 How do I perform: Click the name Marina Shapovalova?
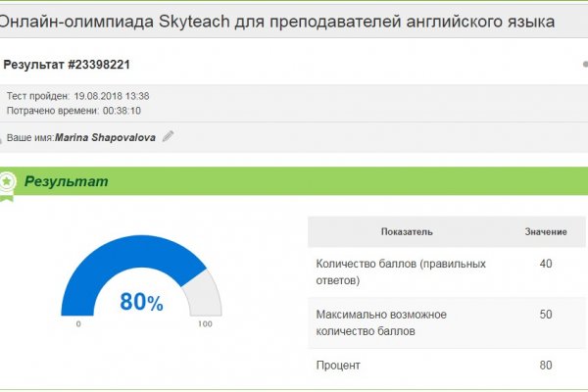tap(106, 138)
